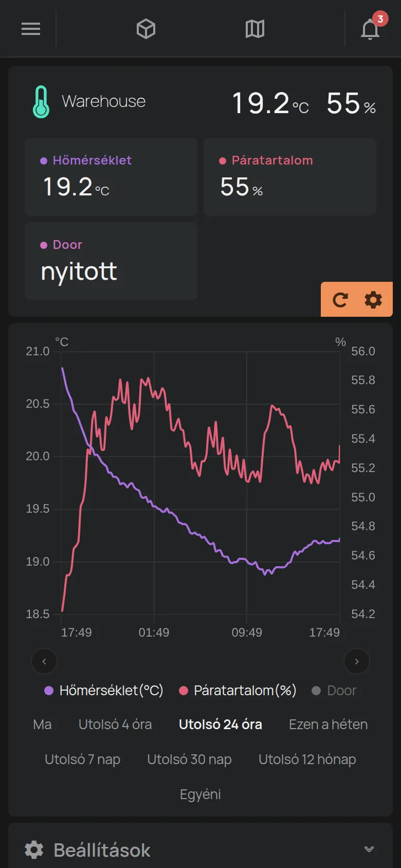Screen dimensions: 401x868
Task: Click the 54.2 humidity axis label
Action: (363, 614)
